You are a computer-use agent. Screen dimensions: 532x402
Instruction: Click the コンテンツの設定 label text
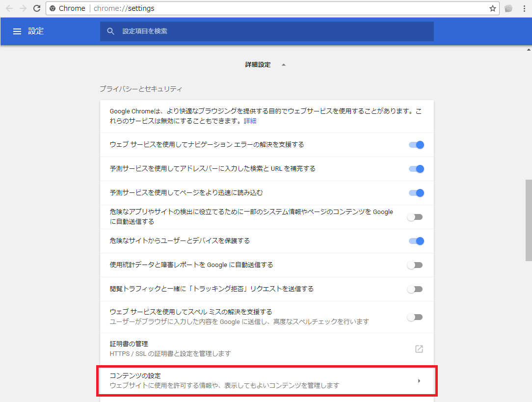[x=135, y=376]
